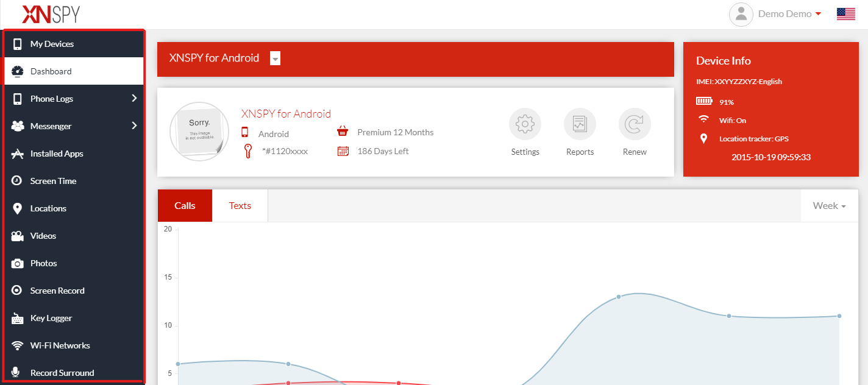Click the Key Logger keyboard icon
The width and height of the screenshot is (868, 385).
(18, 318)
